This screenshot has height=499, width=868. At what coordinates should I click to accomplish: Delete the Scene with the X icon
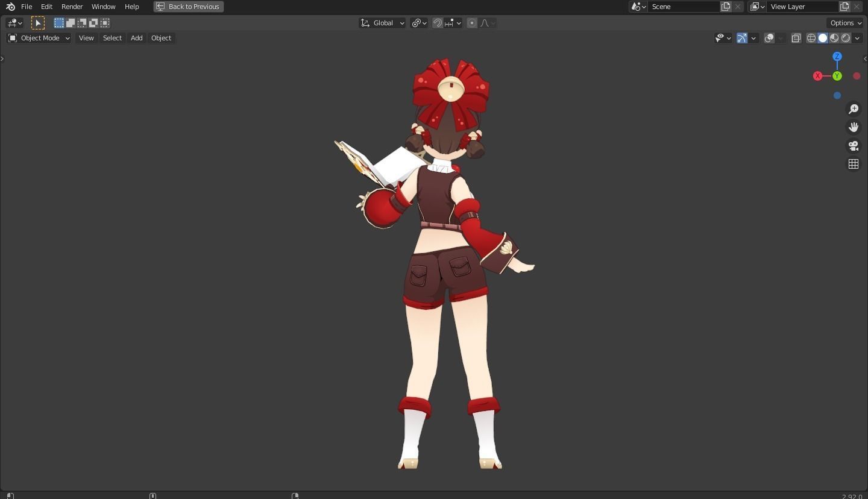[x=738, y=7]
